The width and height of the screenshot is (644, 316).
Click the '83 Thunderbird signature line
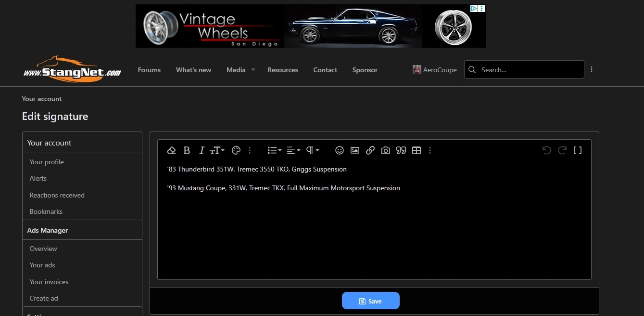click(257, 169)
